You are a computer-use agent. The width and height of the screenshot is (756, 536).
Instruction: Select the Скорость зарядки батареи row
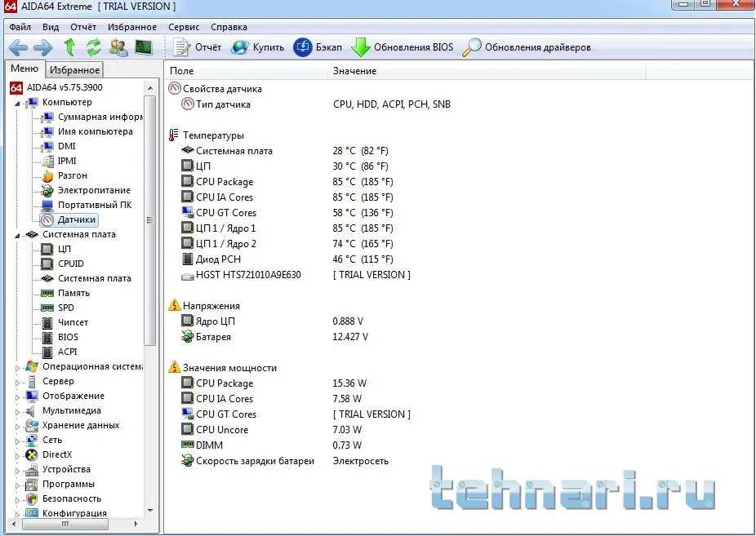(284, 461)
